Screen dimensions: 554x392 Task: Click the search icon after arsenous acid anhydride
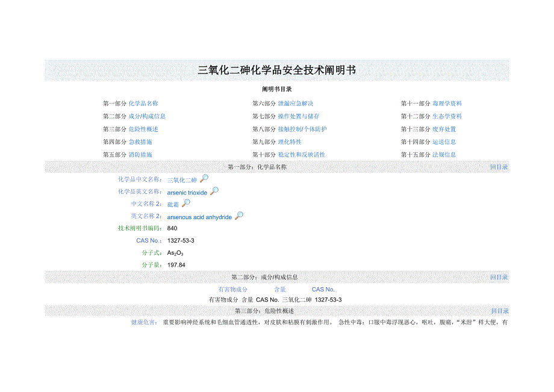239,216
